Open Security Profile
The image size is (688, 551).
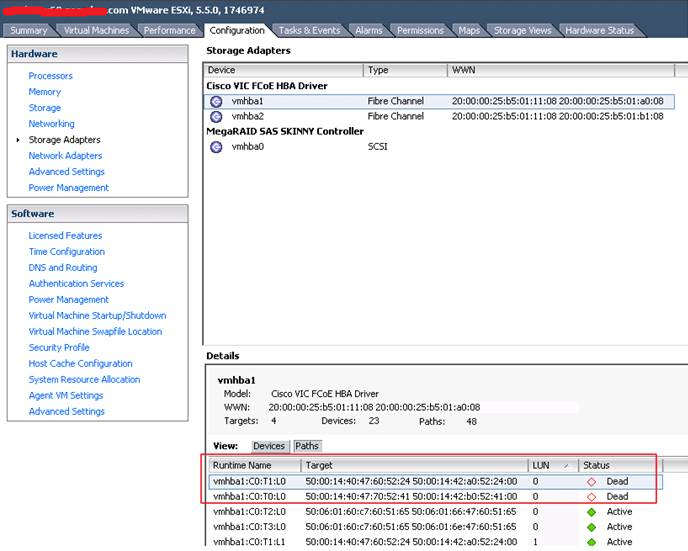[x=59, y=347]
